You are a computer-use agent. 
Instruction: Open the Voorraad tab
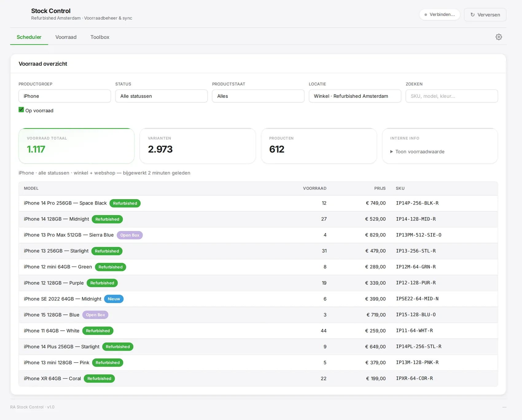(x=66, y=37)
